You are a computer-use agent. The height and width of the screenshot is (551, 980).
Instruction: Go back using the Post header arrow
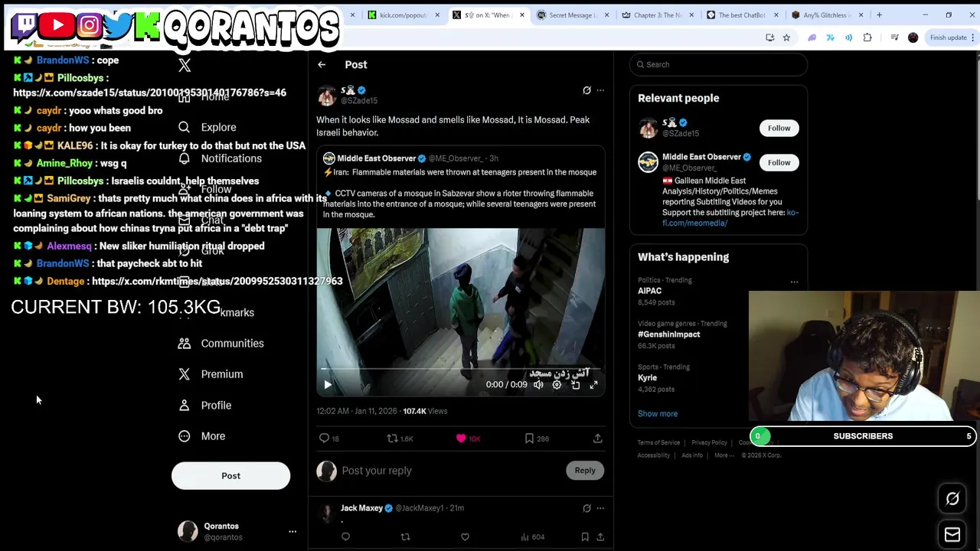pyautogui.click(x=322, y=65)
